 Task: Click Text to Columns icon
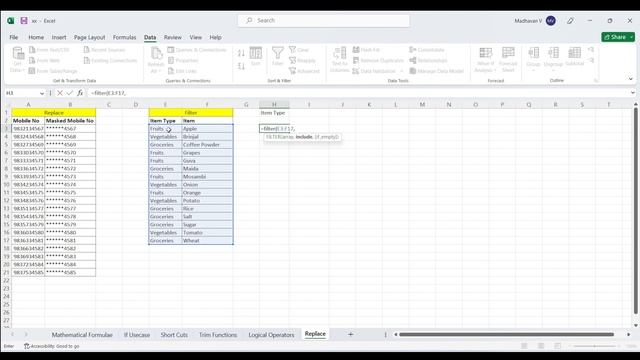(x=340, y=53)
